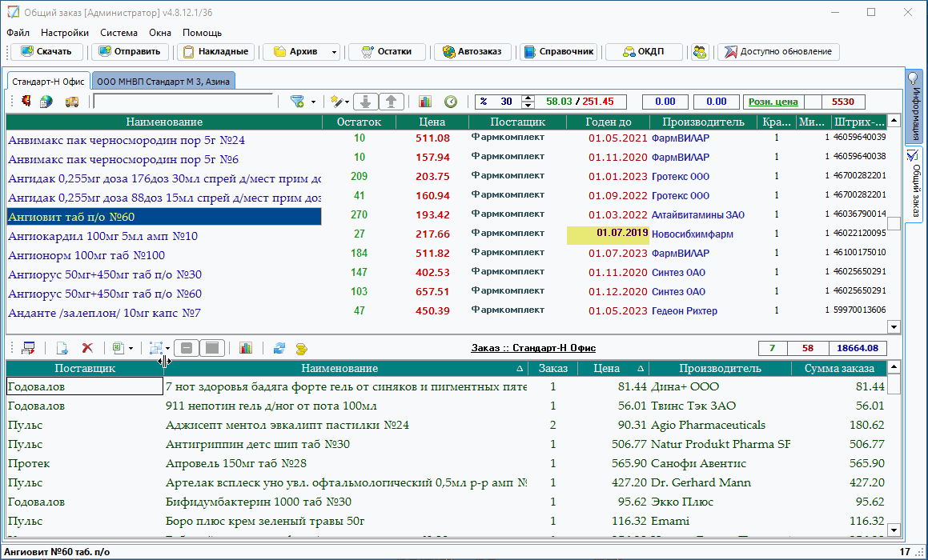Click the group selection icon in order toolbar

[x=156, y=348]
